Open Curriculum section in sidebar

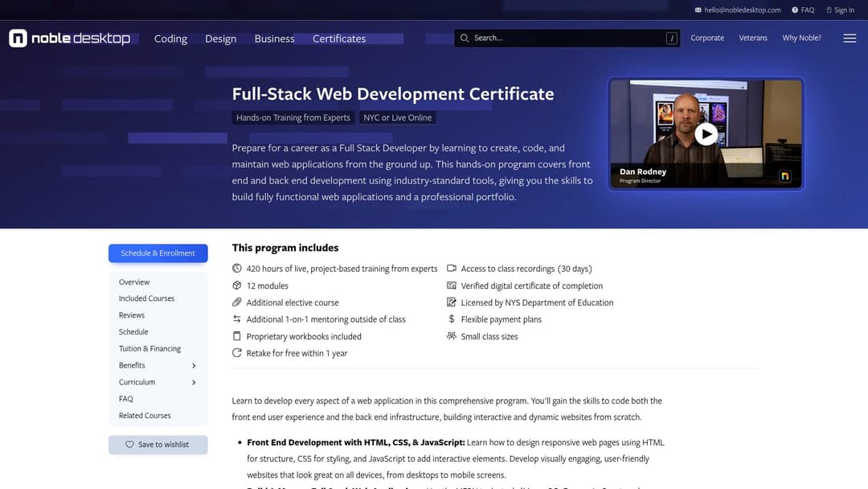tap(137, 381)
